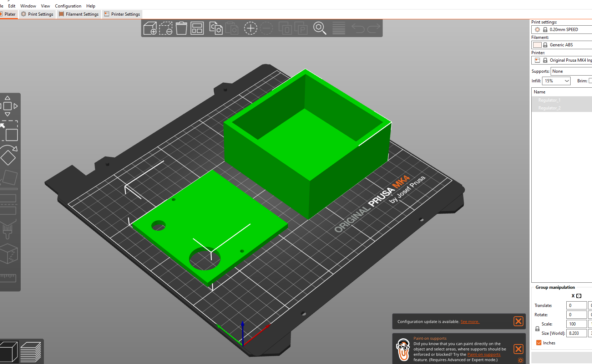Screen dimensions: 592x364
Task: Select the Rotate tool in the left toolbar
Action: (9, 155)
